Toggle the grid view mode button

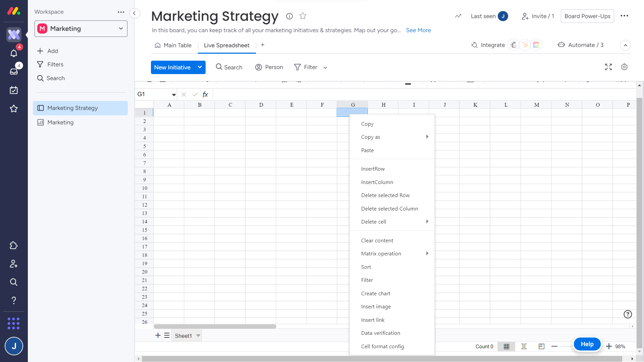506,347
